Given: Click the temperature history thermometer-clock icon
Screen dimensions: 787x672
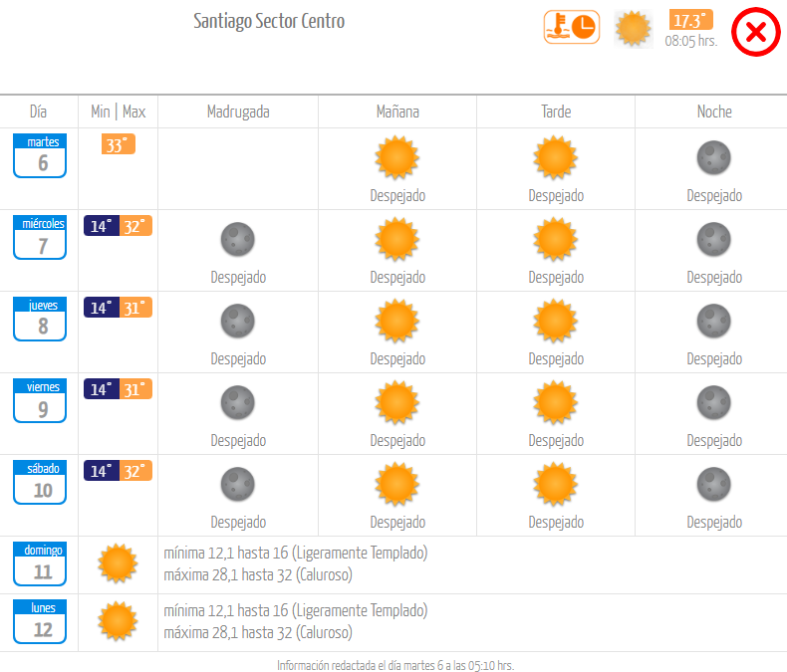Looking at the screenshot, I should (x=572, y=27).
